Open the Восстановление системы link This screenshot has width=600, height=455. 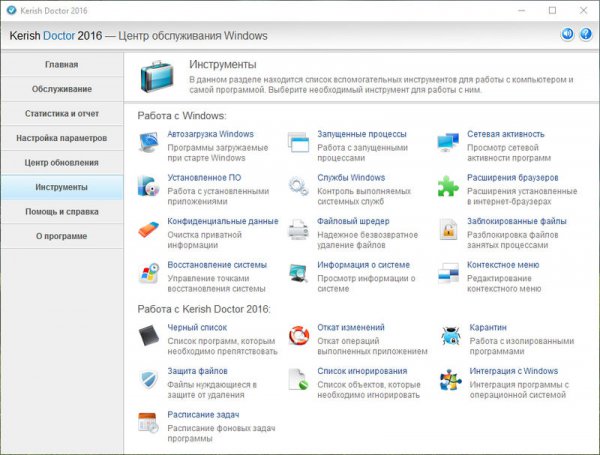click(x=217, y=265)
